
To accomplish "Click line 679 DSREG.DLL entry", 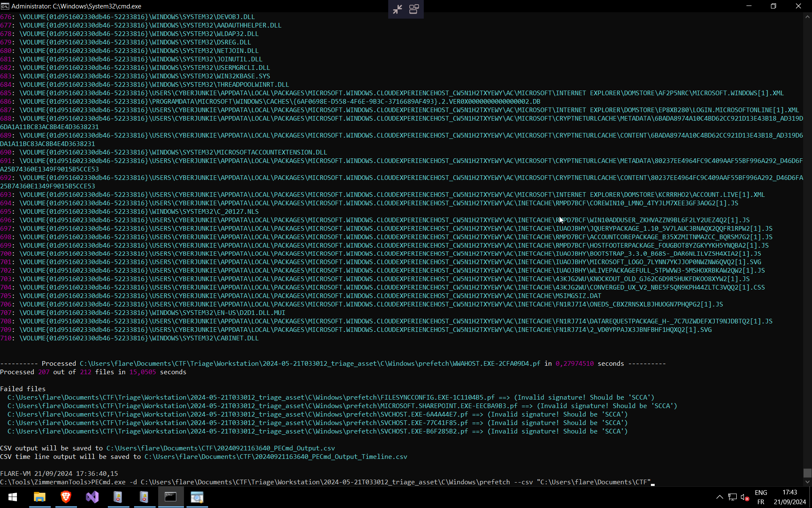I will 126,42.
